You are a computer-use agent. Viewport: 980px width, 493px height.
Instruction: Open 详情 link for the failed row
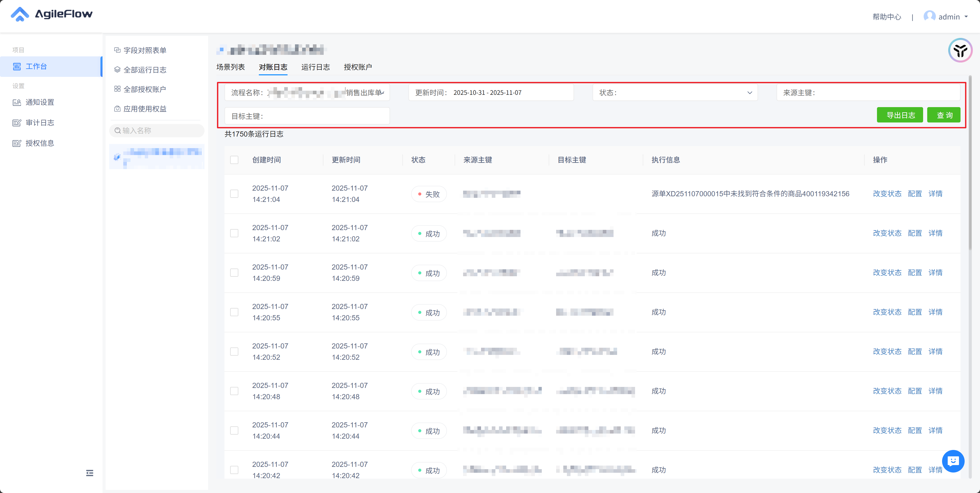tap(935, 194)
